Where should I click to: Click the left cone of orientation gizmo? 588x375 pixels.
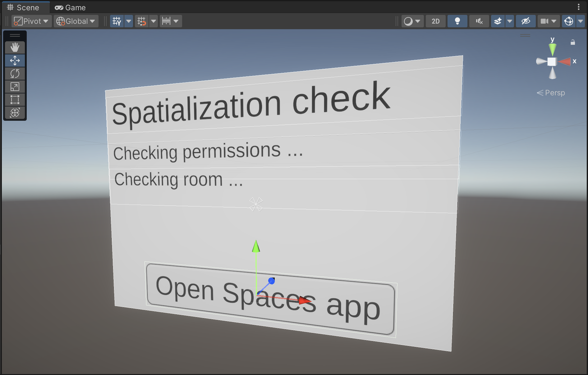pos(541,61)
